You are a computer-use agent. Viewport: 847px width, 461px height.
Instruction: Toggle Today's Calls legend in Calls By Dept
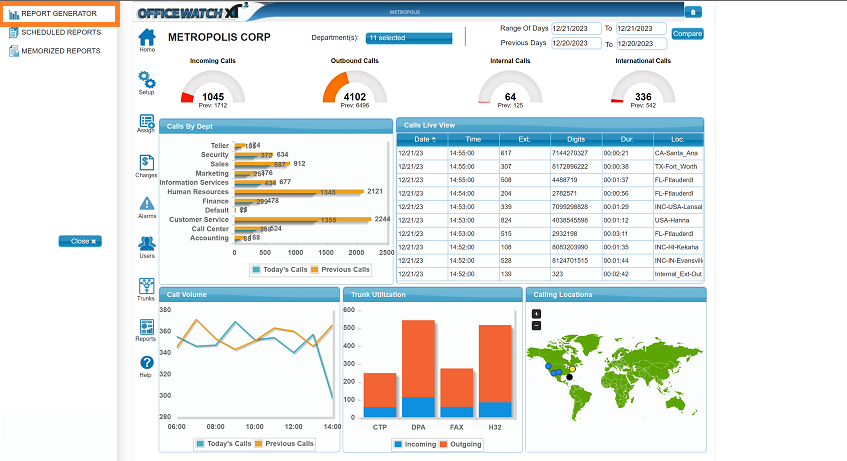tap(280, 270)
